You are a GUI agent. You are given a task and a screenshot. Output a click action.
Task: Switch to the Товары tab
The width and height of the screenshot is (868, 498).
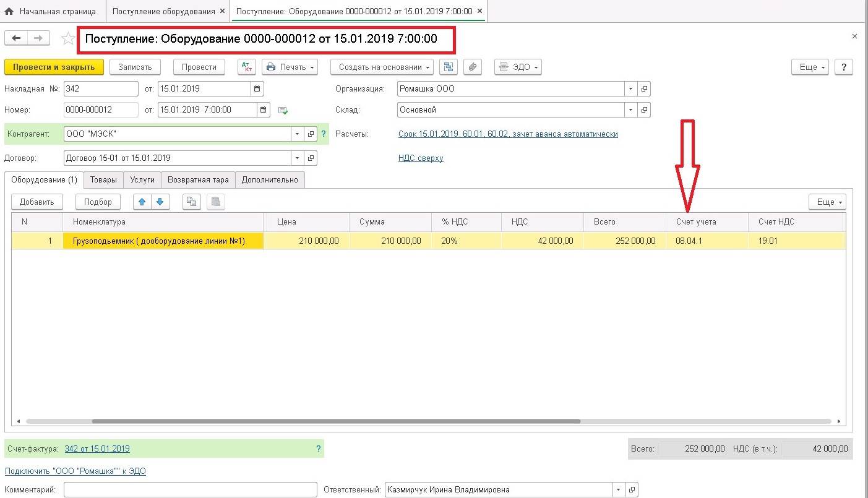point(103,180)
